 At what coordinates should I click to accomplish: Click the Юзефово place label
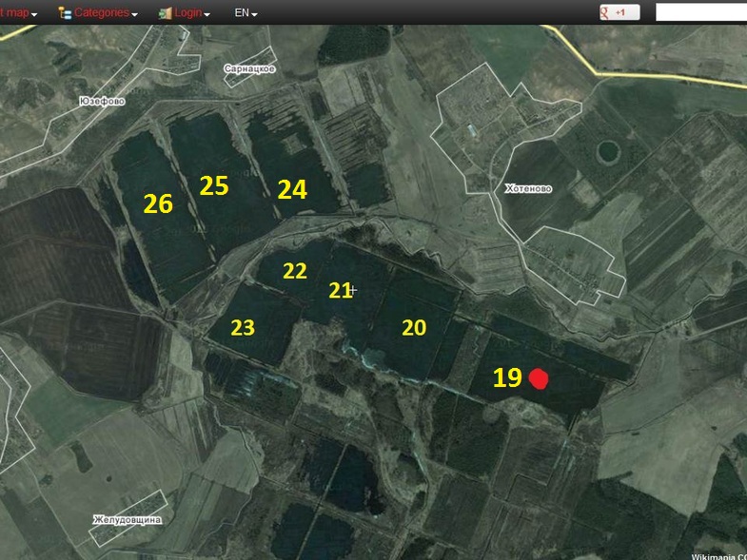tap(102, 100)
